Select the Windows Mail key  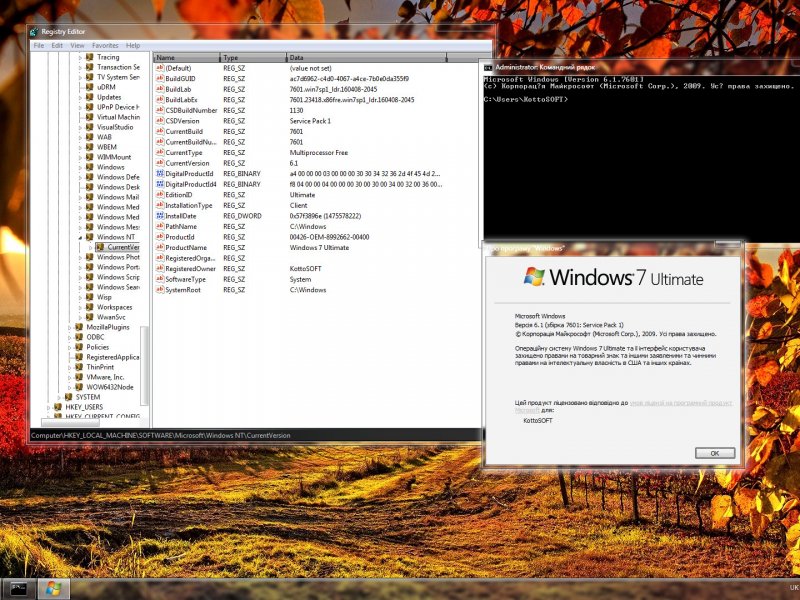coord(118,197)
